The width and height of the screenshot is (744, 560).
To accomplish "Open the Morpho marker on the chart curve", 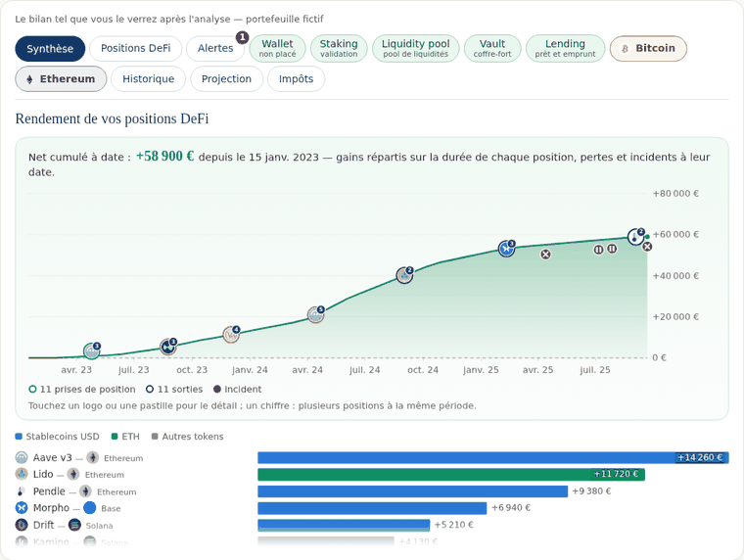I will 506,249.
